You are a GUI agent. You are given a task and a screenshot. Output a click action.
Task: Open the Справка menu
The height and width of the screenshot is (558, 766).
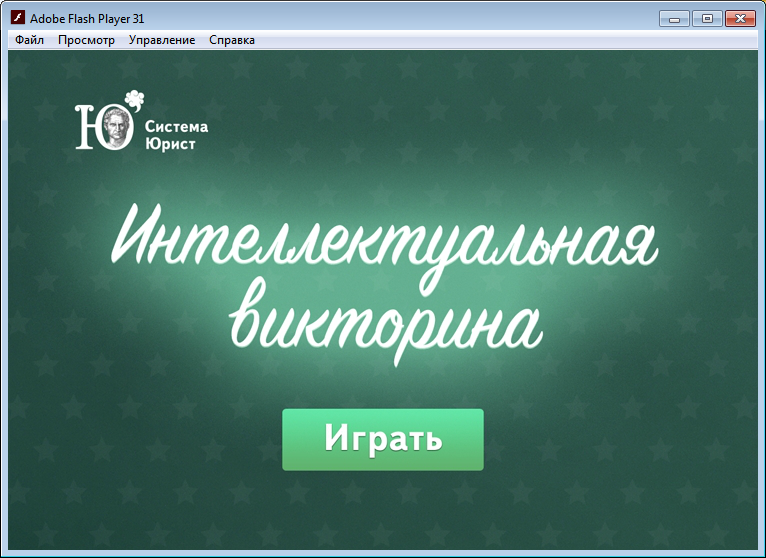click(x=232, y=40)
